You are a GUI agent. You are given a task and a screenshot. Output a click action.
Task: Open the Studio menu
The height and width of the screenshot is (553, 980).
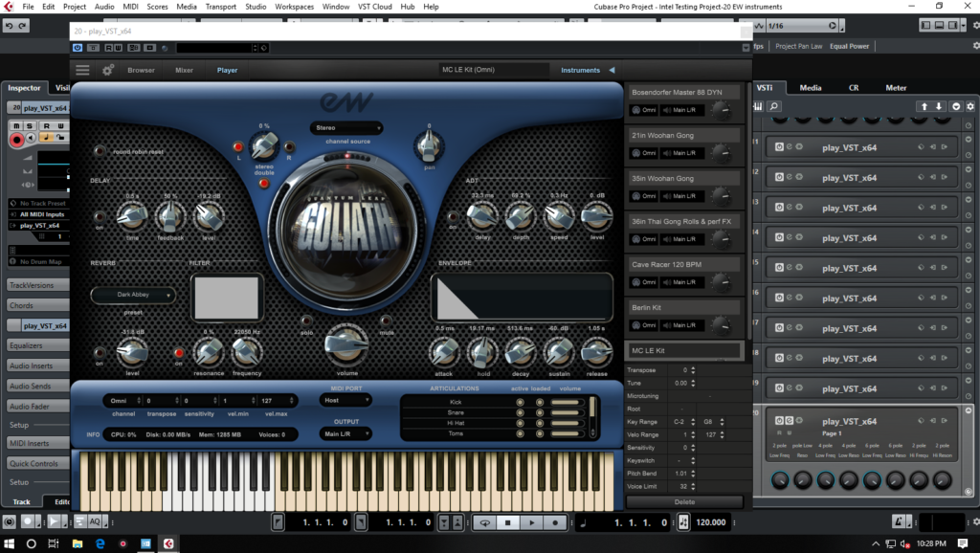[256, 7]
